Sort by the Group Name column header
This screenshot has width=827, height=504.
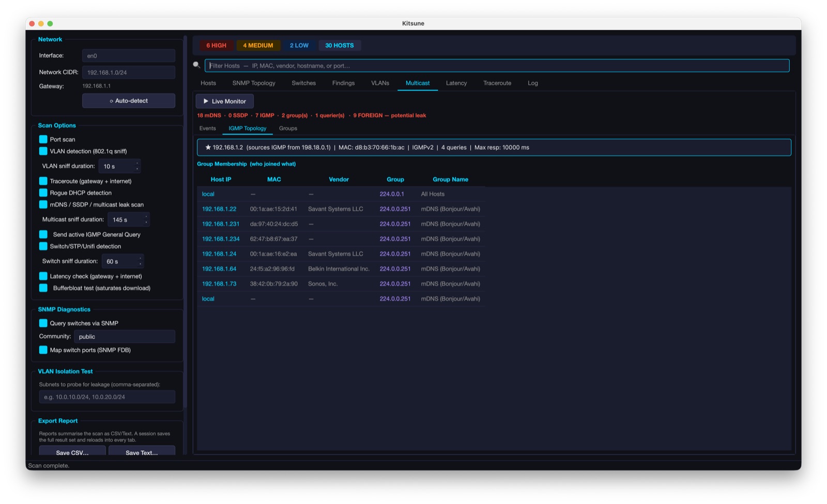click(450, 179)
